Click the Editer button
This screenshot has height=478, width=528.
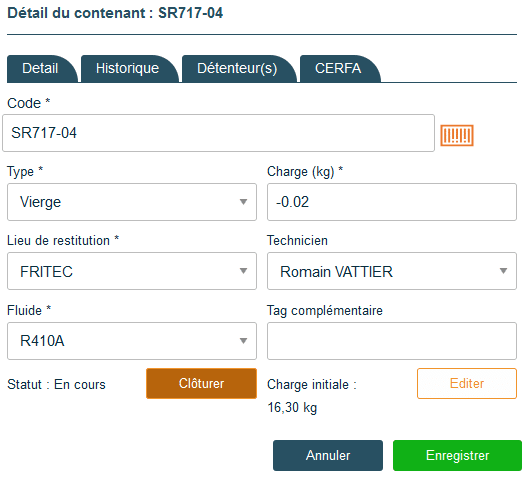click(x=467, y=383)
